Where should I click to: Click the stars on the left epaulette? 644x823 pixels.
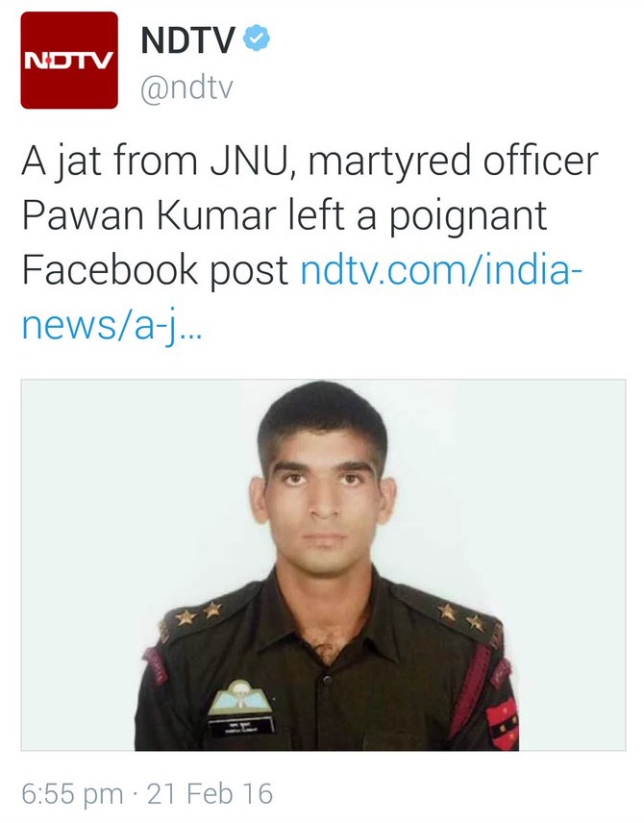pyautogui.click(x=199, y=613)
